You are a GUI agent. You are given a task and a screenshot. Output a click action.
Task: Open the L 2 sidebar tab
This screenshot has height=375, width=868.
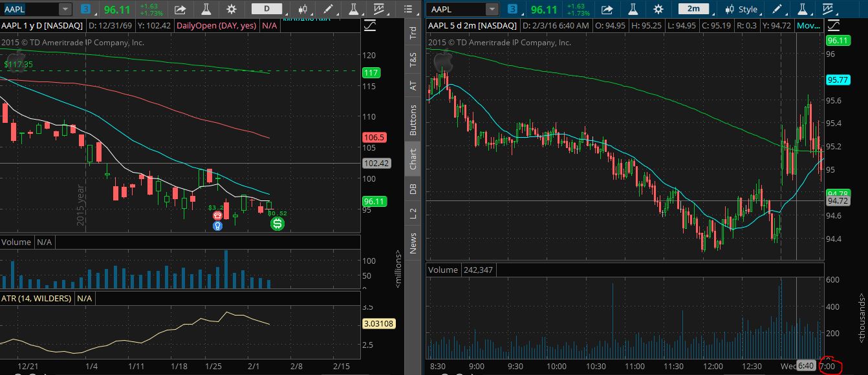[413, 213]
